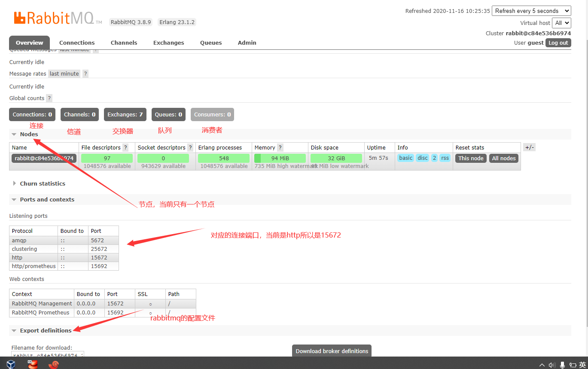Click the 'disc' info tag

pyautogui.click(x=423, y=158)
